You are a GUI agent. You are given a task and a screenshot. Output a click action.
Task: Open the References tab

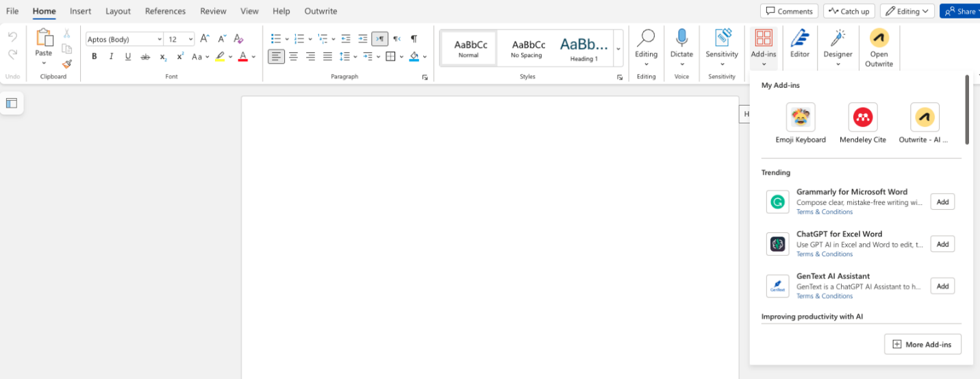[x=165, y=11]
